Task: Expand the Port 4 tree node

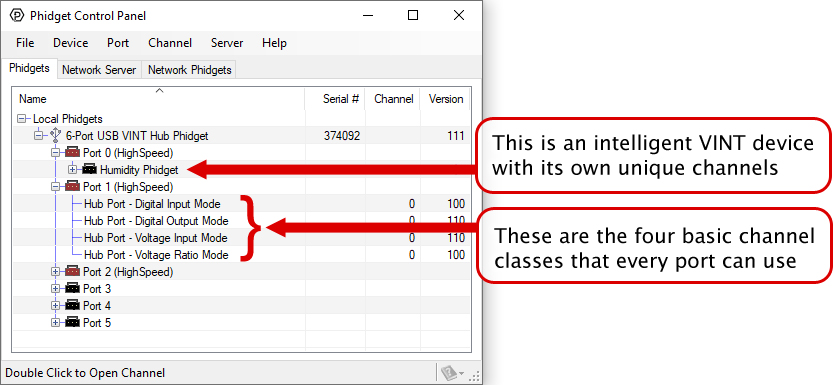Action: 55,306
